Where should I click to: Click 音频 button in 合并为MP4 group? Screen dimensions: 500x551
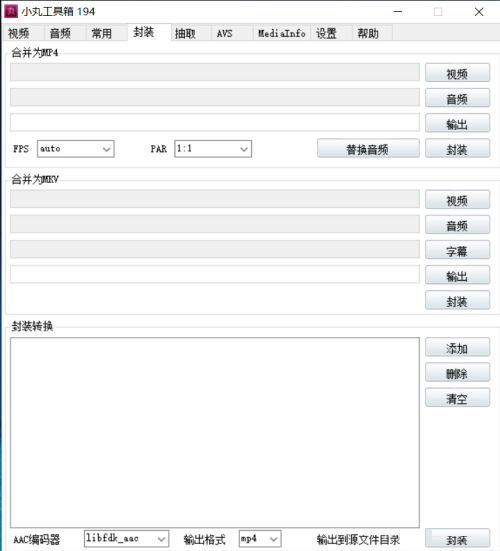[x=457, y=98]
